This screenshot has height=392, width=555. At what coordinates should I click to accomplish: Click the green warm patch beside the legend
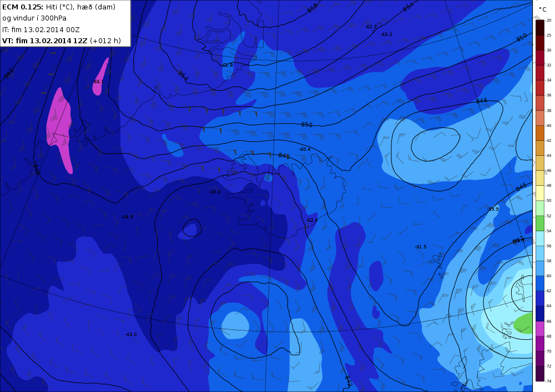pyautogui.click(x=523, y=323)
